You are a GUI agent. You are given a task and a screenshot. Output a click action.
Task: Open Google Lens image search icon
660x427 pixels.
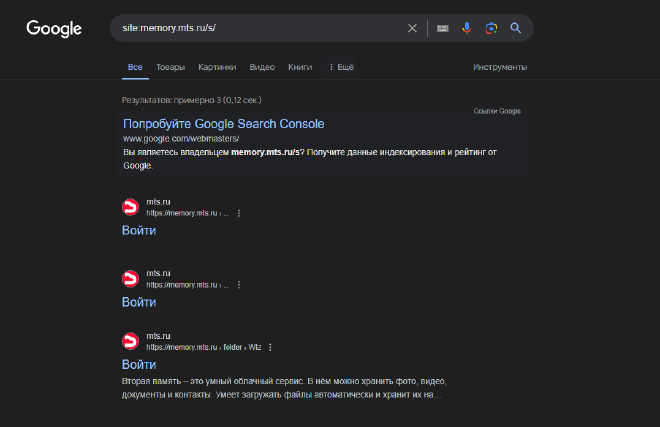pos(491,28)
